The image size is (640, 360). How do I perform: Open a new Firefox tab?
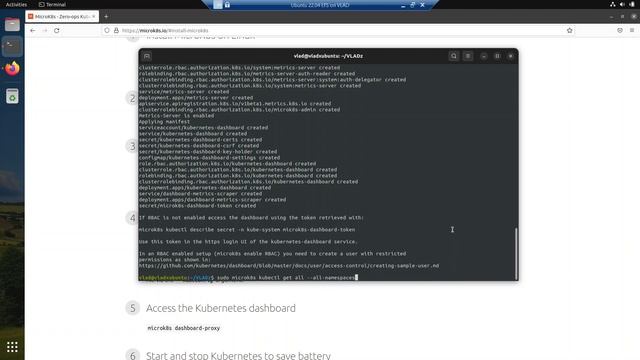coord(106,16)
